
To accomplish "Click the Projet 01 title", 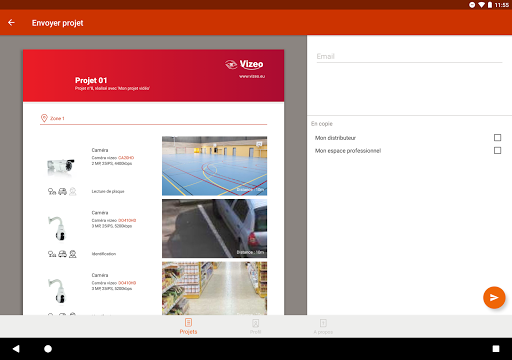I will tap(91, 80).
